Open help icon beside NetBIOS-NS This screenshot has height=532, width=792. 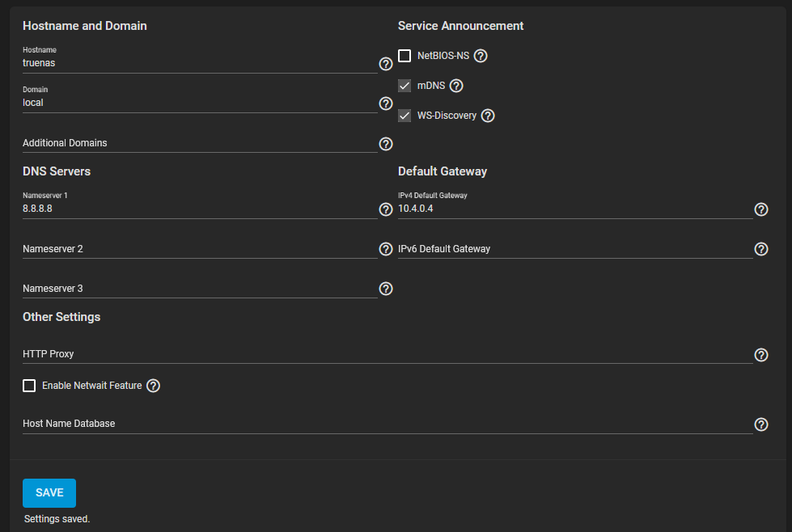(481, 56)
